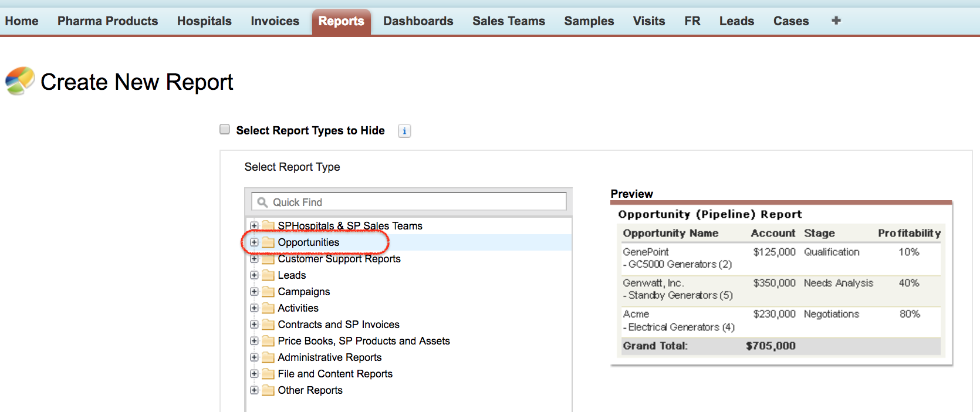This screenshot has width=980, height=412.
Task: Enable Select Report Types to Hide checkbox
Action: (x=225, y=130)
